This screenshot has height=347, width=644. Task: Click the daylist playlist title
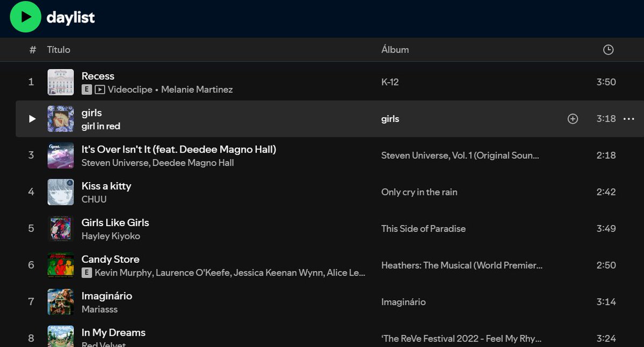click(71, 17)
